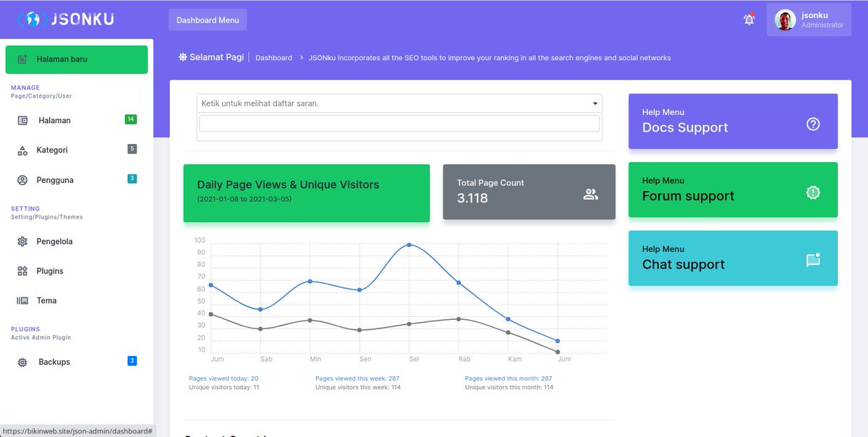Viewport: 868px width, 437px height.
Task: Click 'Pages viewed today: 20' text
Action: 224,378
